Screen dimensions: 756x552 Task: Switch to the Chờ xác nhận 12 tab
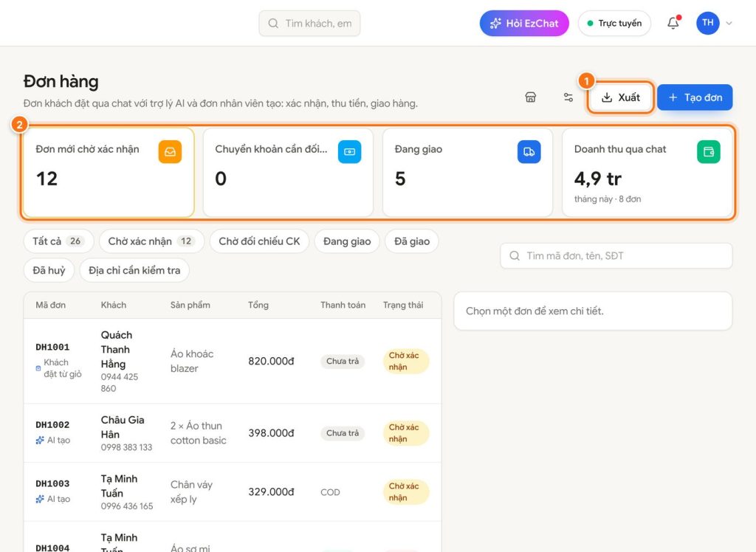[151, 241]
